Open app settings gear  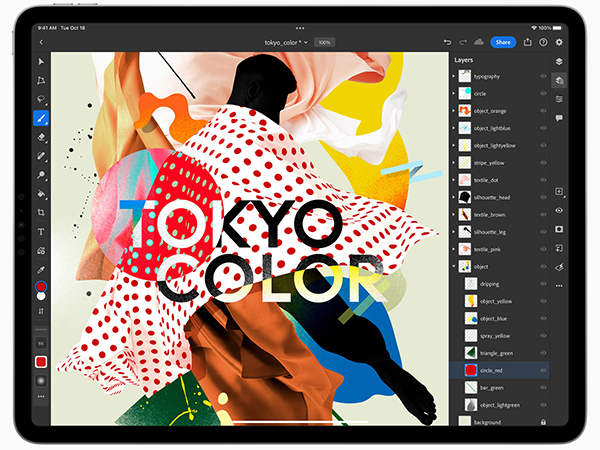(559, 42)
